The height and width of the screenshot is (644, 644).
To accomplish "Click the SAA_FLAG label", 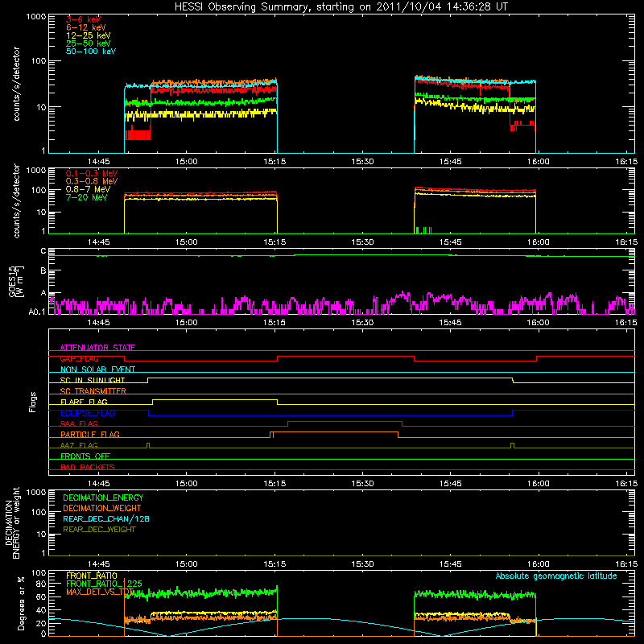I will (79, 423).
